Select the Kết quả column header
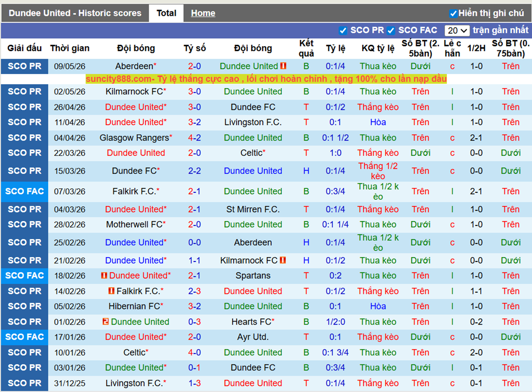The height and width of the screenshot is (392, 532). pos(307,48)
